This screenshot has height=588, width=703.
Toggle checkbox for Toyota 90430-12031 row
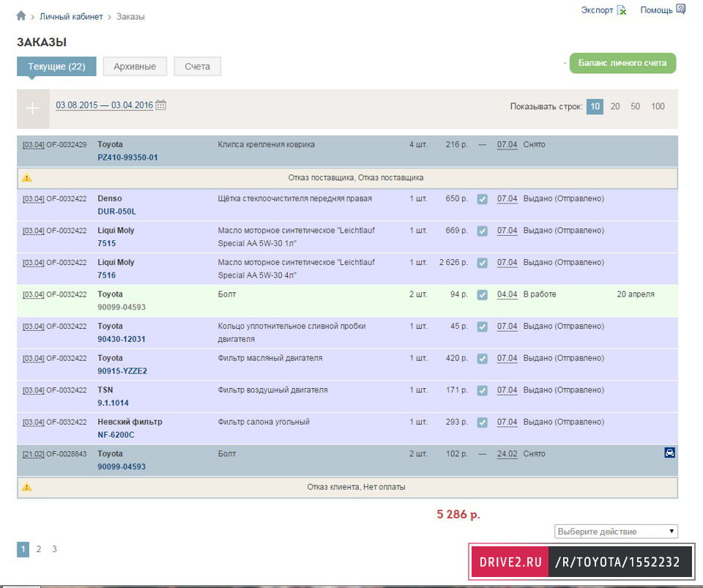click(x=482, y=327)
